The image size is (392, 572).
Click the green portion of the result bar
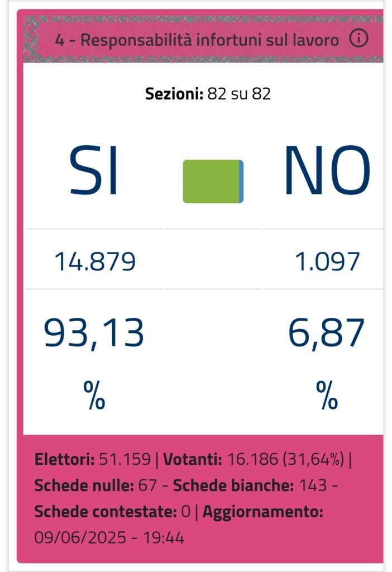(x=211, y=182)
